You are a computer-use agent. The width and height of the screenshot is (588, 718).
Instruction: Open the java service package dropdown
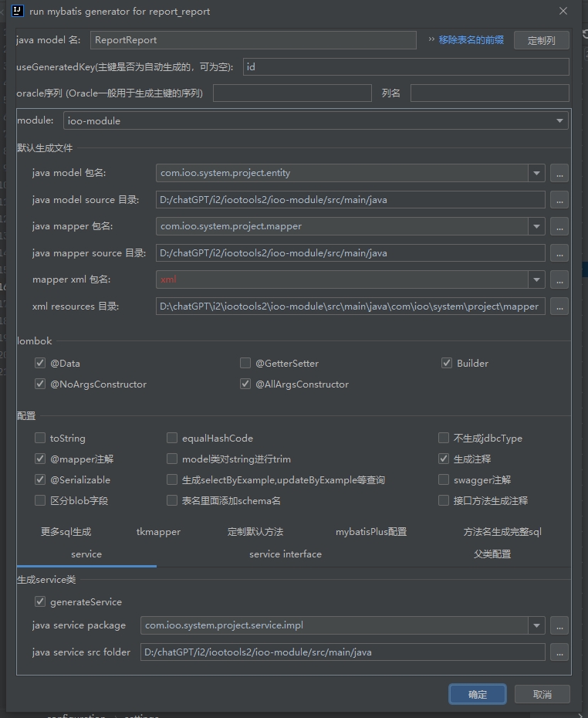click(536, 626)
